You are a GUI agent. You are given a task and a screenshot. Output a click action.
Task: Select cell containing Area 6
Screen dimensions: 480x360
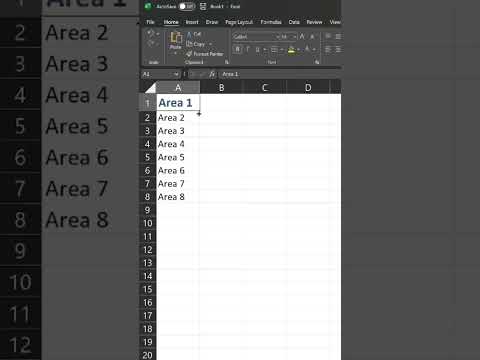178,170
